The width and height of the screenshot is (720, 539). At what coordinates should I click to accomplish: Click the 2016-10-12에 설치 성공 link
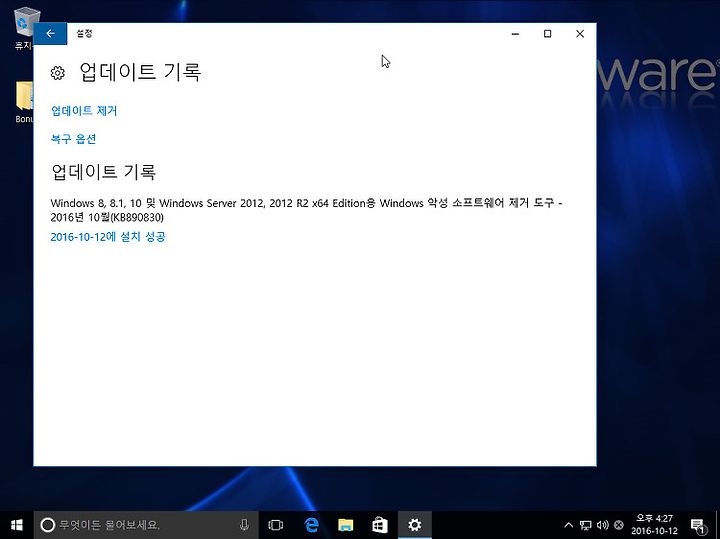coord(108,237)
